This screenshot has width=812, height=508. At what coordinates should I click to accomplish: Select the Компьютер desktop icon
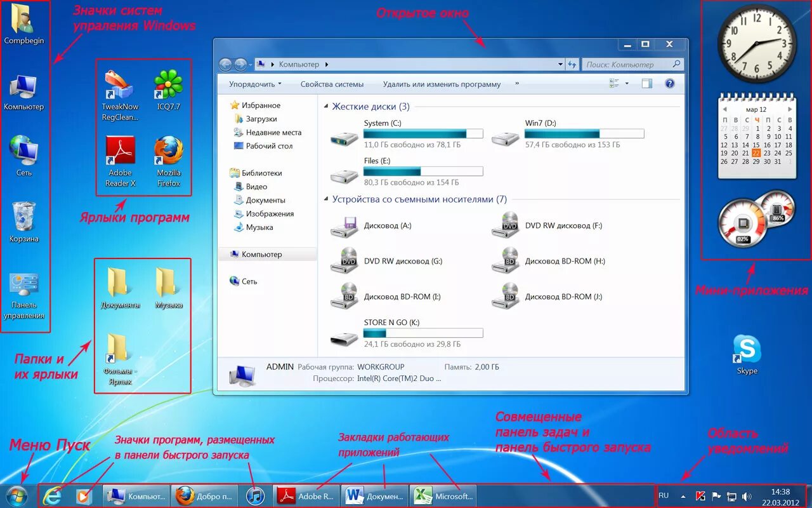pos(24,92)
